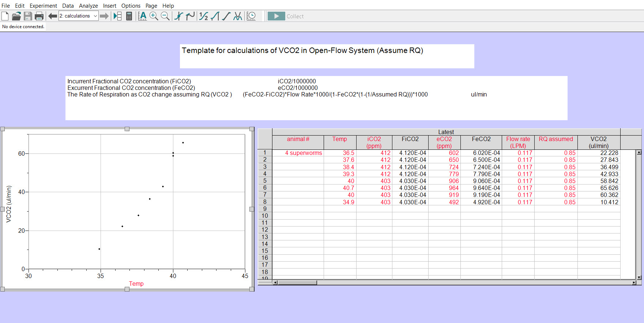Select the Zoom Out magnifier tool
The image size is (644, 323).
(165, 16)
